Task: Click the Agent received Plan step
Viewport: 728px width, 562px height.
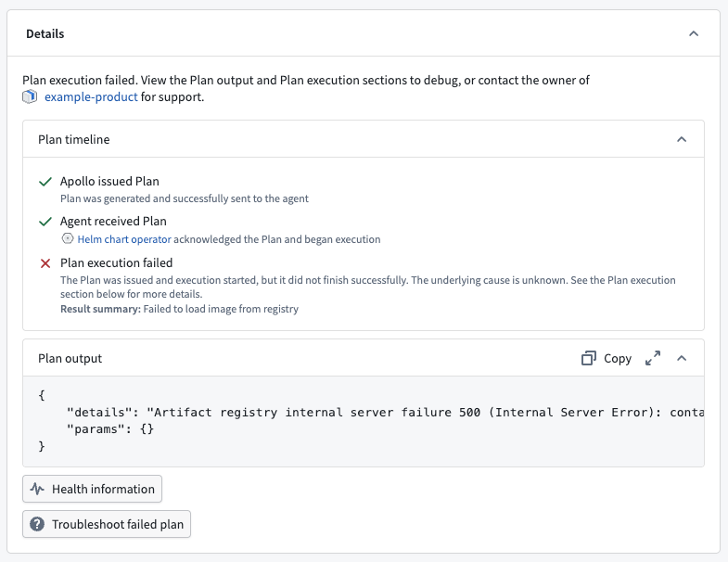Action: click(113, 221)
